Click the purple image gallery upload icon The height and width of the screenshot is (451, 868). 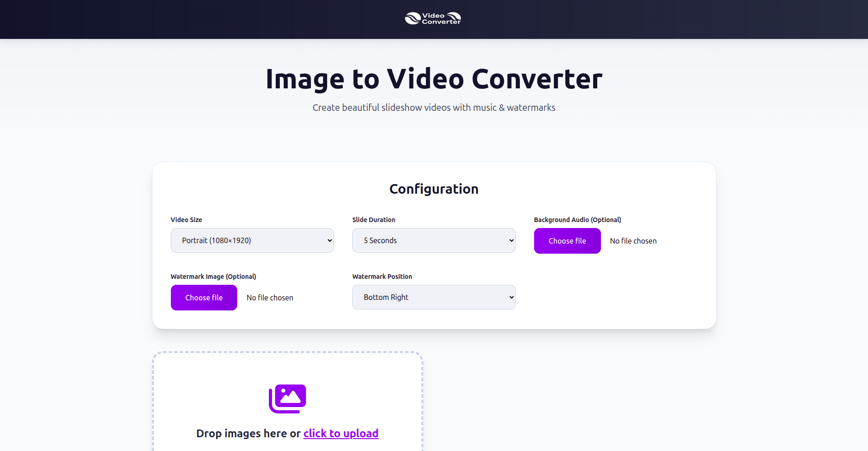pos(287,399)
